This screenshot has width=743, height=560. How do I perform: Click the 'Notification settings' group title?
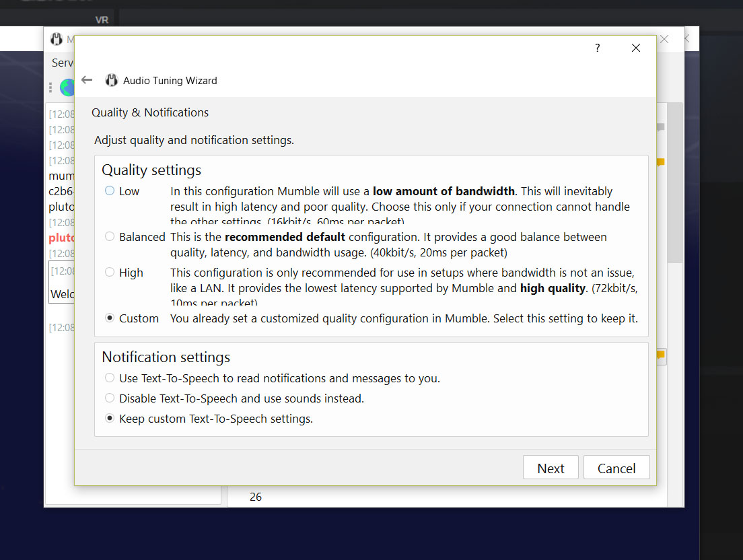[166, 357]
